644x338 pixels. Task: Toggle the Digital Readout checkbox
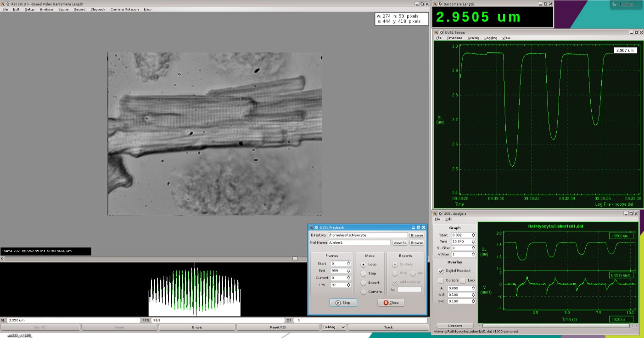click(441, 271)
